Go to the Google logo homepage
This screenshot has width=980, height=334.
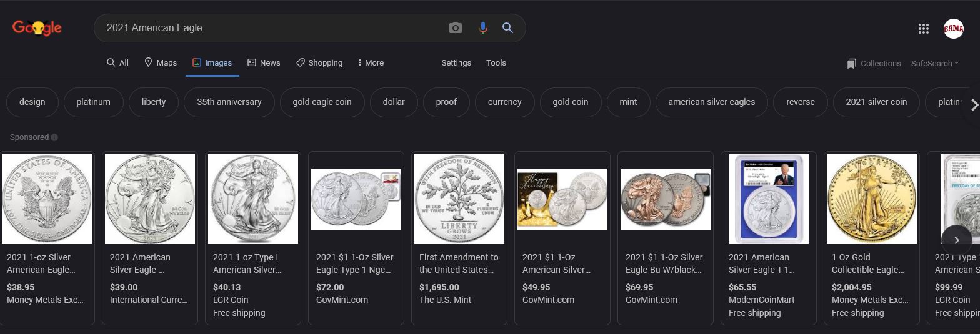tap(37, 28)
